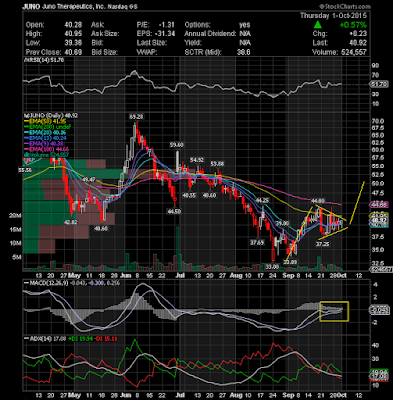Click the Chg value +0.23
This screenshot has height=400, width=393.
tap(358, 34)
